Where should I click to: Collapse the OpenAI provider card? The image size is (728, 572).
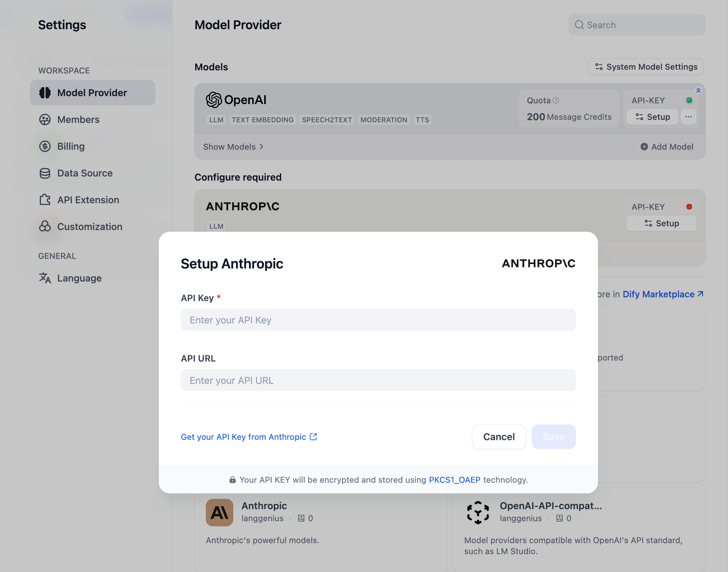click(698, 90)
